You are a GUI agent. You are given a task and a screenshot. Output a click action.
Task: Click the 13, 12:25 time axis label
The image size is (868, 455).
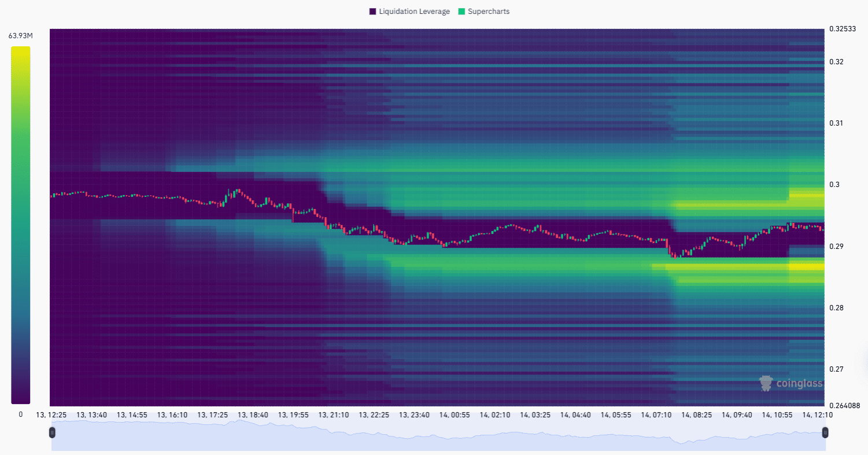point(51,415)
